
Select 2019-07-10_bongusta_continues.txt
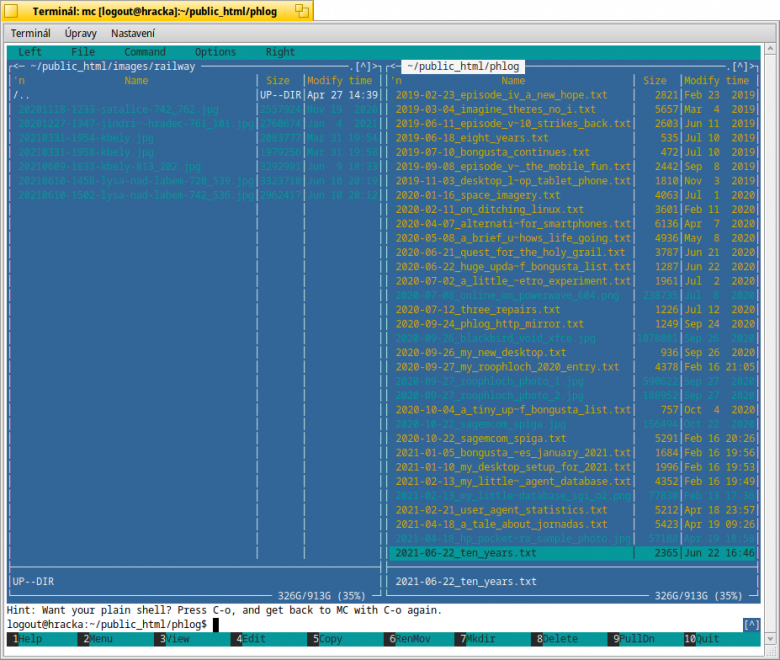click(572, 152)
